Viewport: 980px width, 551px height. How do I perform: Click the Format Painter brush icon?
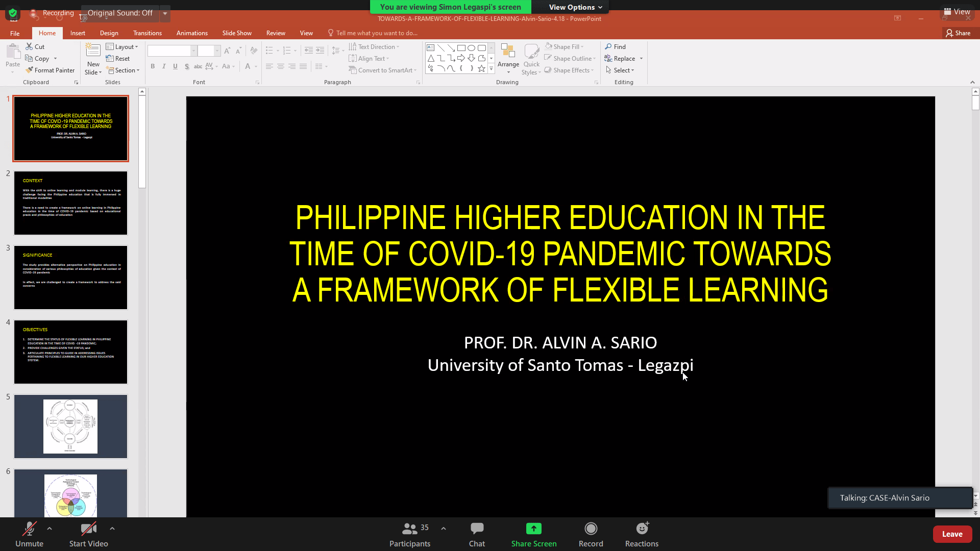(x=30, y=70)
